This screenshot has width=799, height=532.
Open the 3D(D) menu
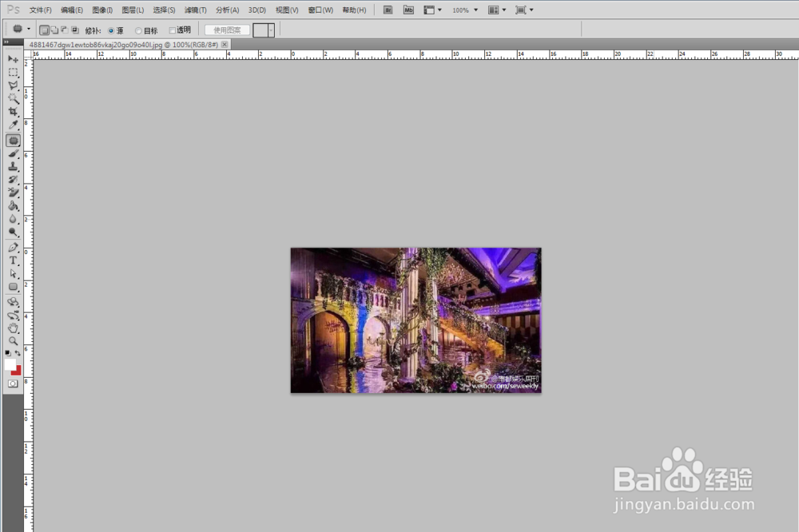[x=256, y=10]
